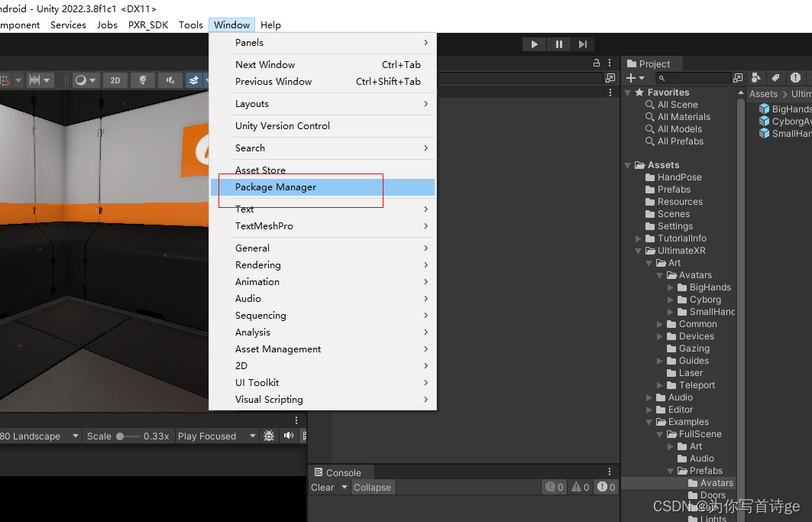Toggle the Game view mute audio speaker icon
The height and width of the screenshot is (522, 812).
click(x=289, y=436)
